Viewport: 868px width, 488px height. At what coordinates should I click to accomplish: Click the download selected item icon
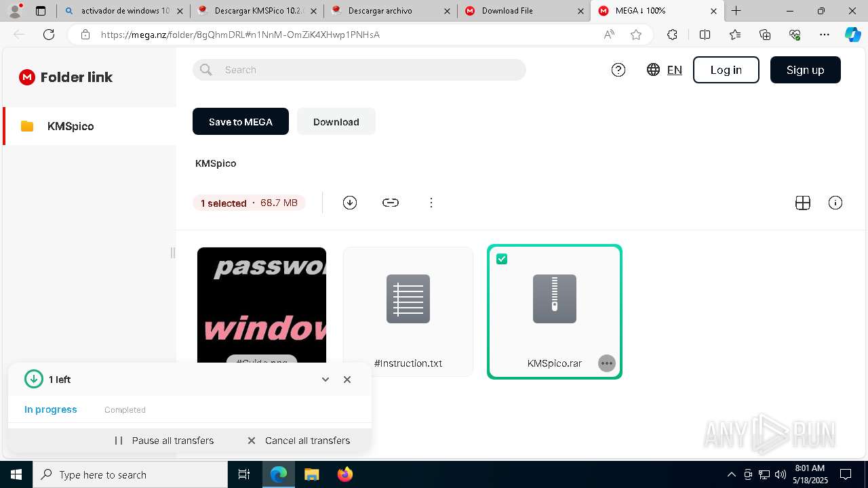(x=350, y=203)
